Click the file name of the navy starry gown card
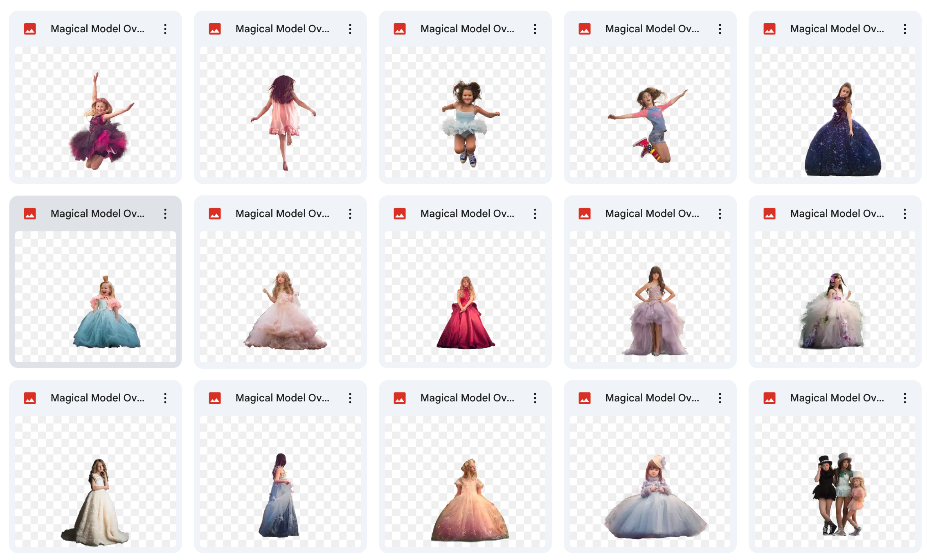 (837, 29)
